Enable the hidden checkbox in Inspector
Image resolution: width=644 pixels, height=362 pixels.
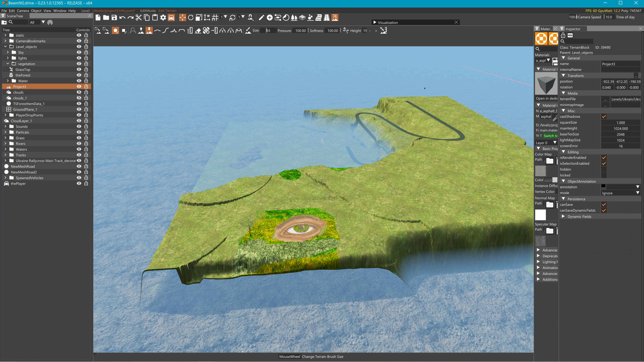[x=604, y=169]
